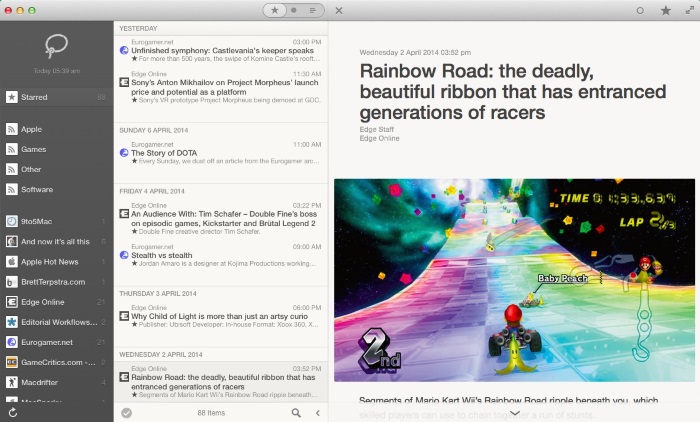The width and height of the screenshot is (700, 422).
Task: Open the Software folder
Action: click(x=57, y=189)
